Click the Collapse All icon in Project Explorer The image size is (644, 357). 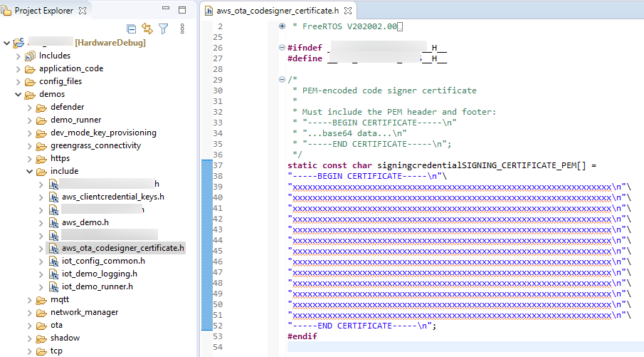(131, 29)
